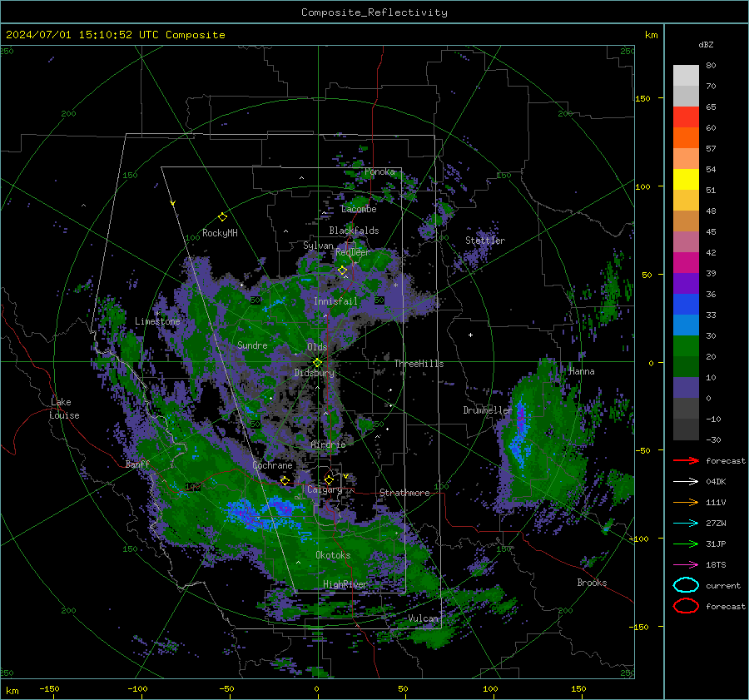
Task: Click the Brooks label on the map
Action: click(x=592, y=583)
